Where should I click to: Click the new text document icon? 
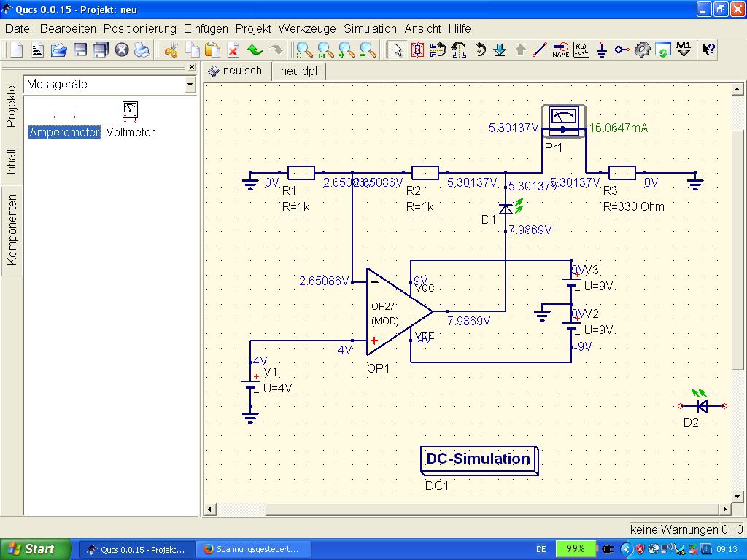38,50
